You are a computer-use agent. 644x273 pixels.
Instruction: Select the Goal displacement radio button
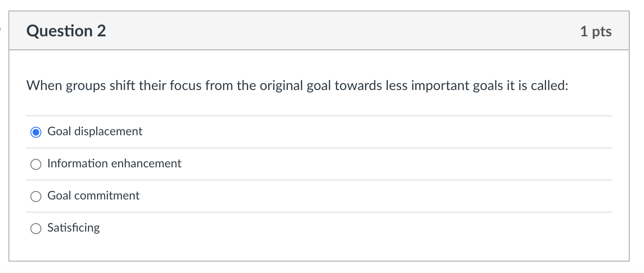pyautogui.click(x=36, y=132)
